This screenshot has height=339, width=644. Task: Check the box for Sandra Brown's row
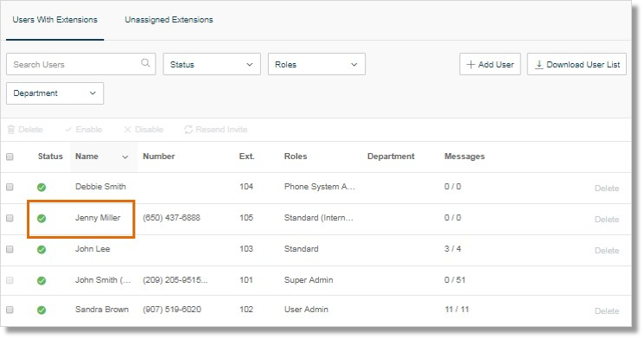(10, 310)
